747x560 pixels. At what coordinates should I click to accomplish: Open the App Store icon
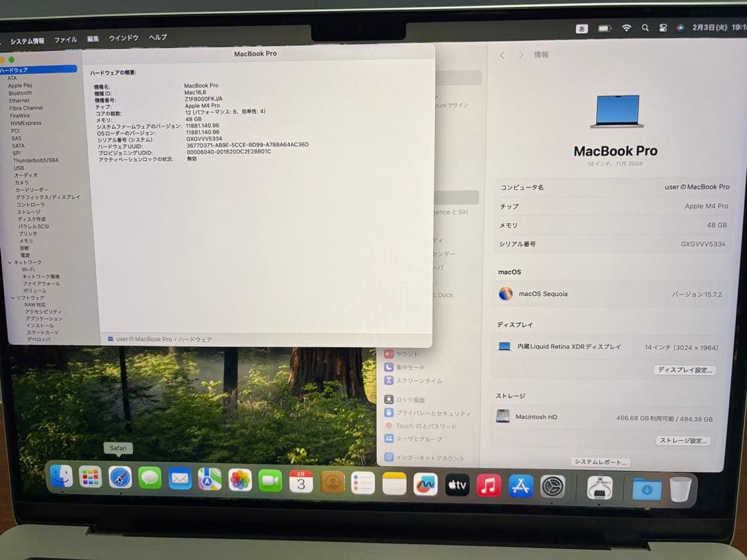pos(520,486)
